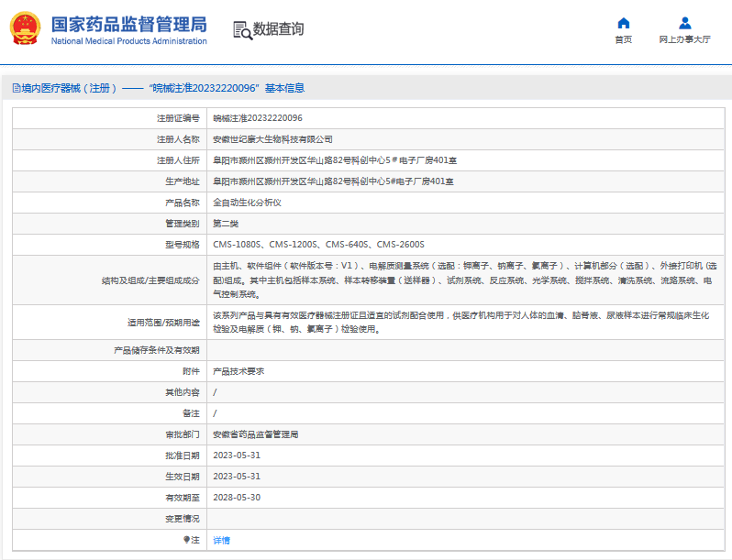Click the 变更情况 row label
This screenshot has width=732, height=560.
182,519
